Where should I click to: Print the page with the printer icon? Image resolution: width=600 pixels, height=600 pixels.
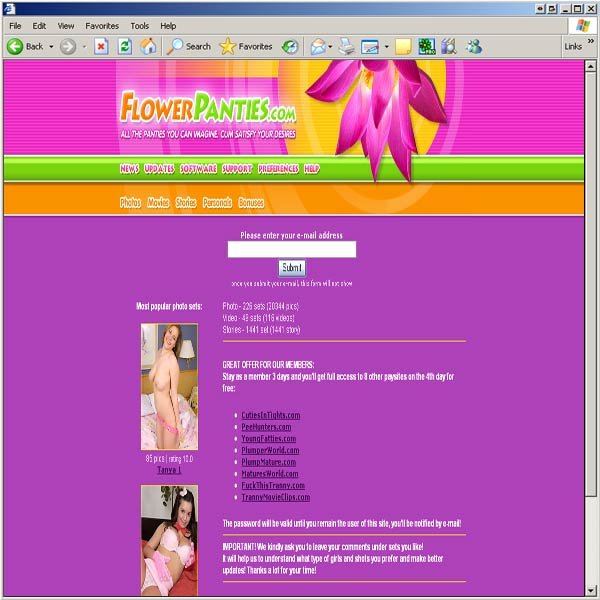click(x=347, y=47)
